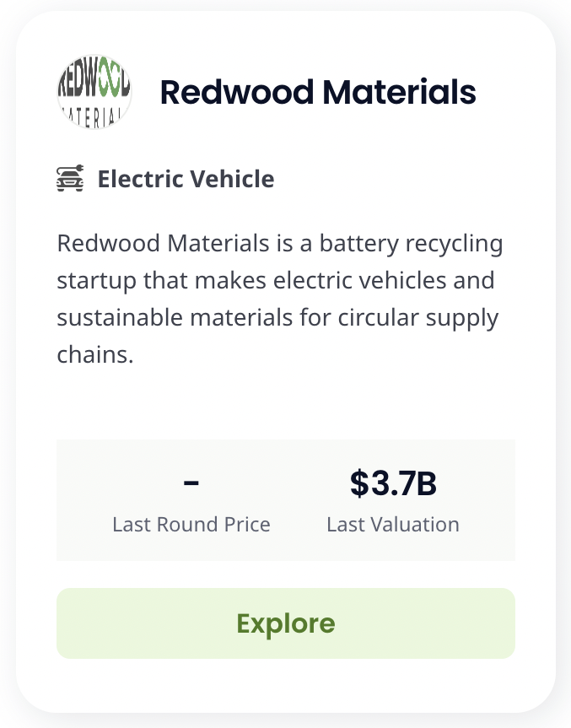Click 'sustainable materials for circular supply' line
Screen dimensions: 571x728
pyautogui.click(x=277, y=319)
